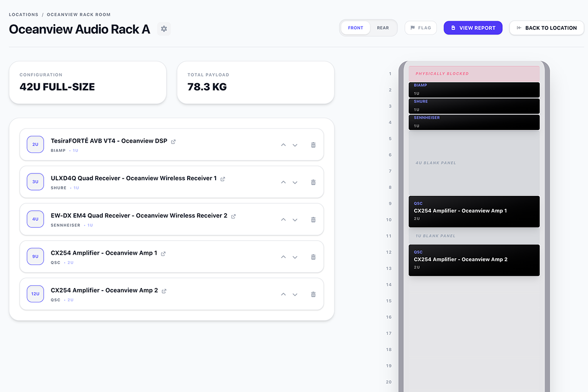Open the VIEW REPORT button
588x392 pixels.
pyautogui.click(x=472, y=27)
